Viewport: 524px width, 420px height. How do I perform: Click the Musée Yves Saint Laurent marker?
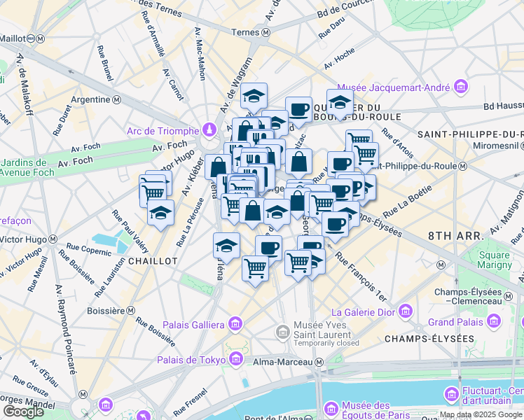[283, 332]
